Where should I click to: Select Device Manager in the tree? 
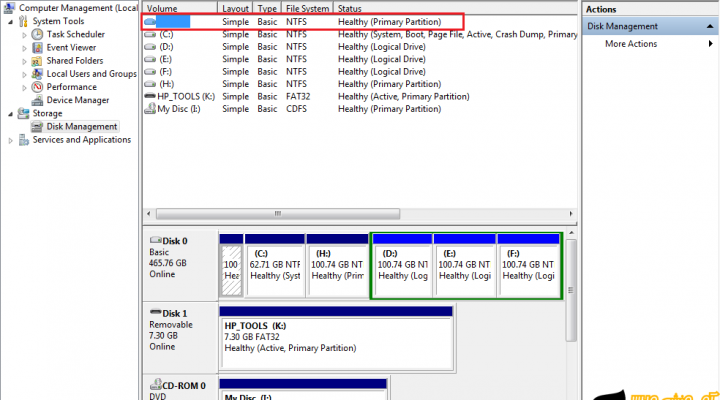[78, 100]
